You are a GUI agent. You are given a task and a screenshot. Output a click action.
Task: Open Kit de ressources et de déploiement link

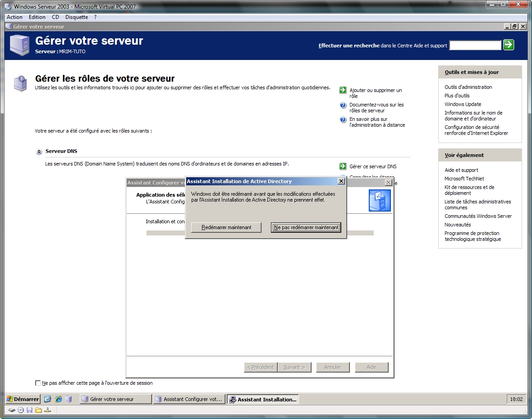click(469, 190)
